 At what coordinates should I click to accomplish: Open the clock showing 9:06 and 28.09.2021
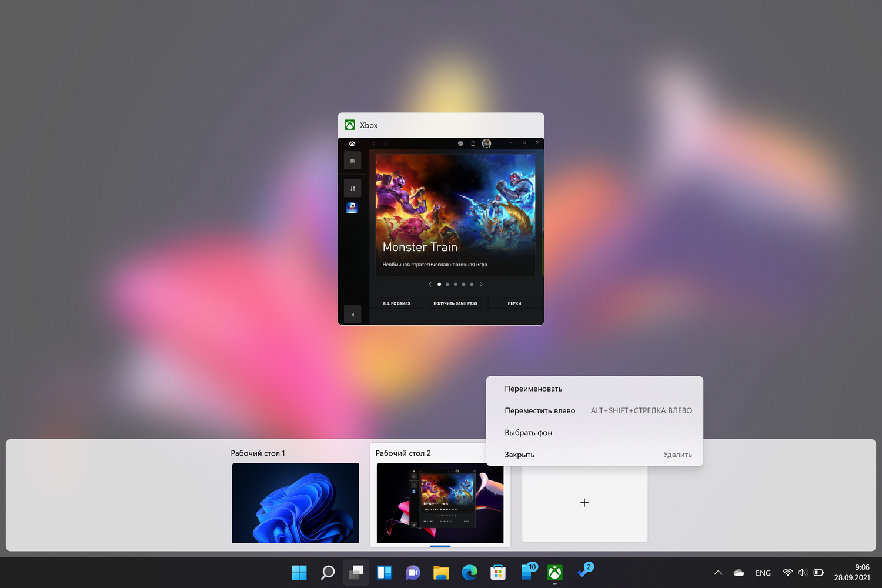pos(852,573)
